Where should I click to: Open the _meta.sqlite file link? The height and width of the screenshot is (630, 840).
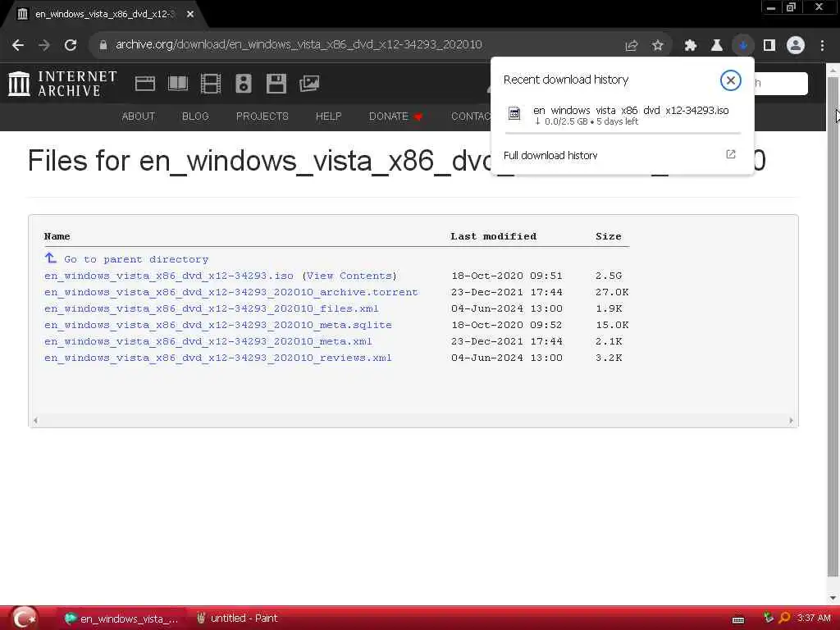click(217, 325)
